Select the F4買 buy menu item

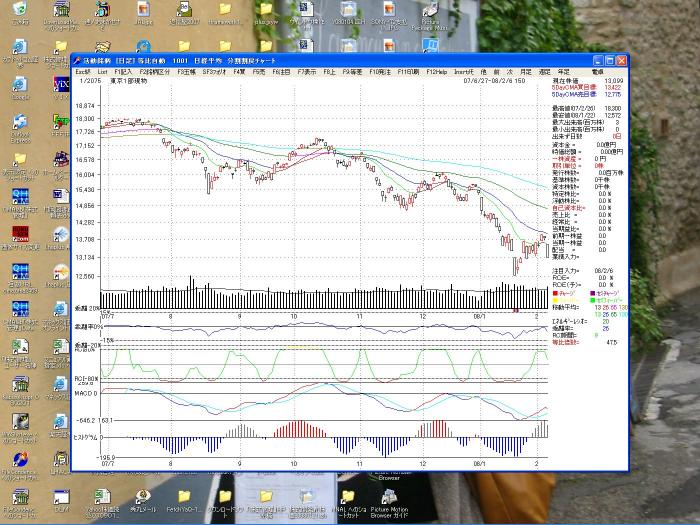pos(239,72)
